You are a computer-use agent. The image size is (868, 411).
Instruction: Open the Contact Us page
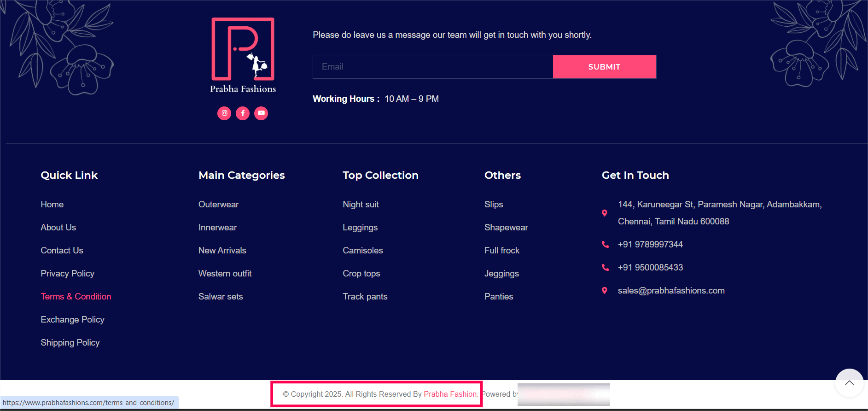point(62,250)
